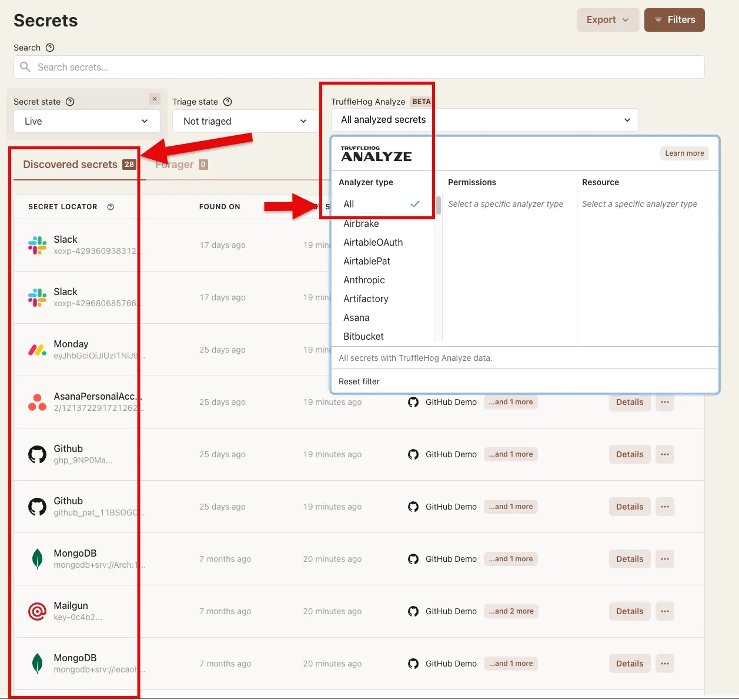739x700 pixels.
Task: Open the Triage state dropdown showing Not triaged
Action: [246, 121]
